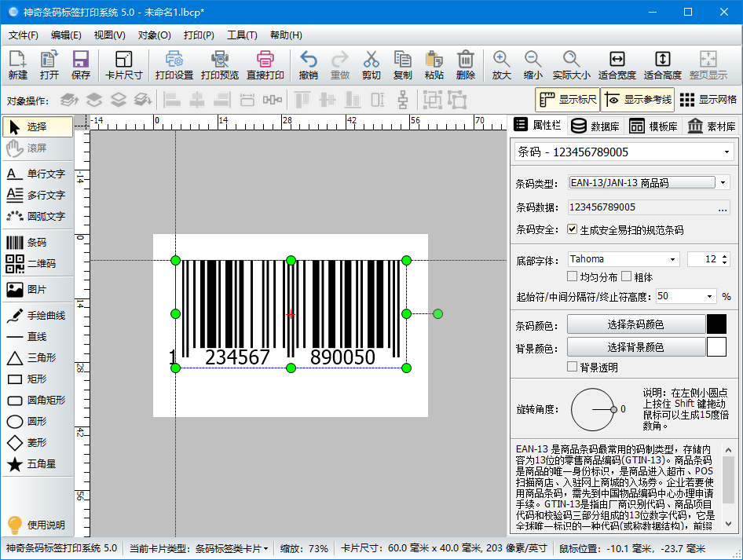
Task: Switch to 数据库 database tab
Action: coord(595,126)
